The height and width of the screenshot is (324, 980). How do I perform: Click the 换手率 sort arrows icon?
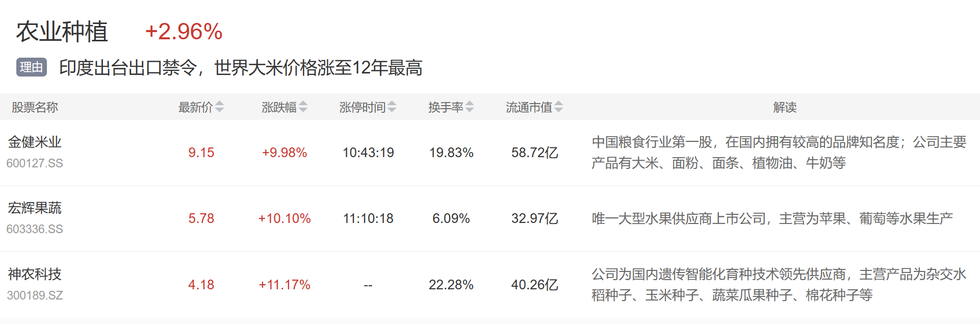pos(470,107)
